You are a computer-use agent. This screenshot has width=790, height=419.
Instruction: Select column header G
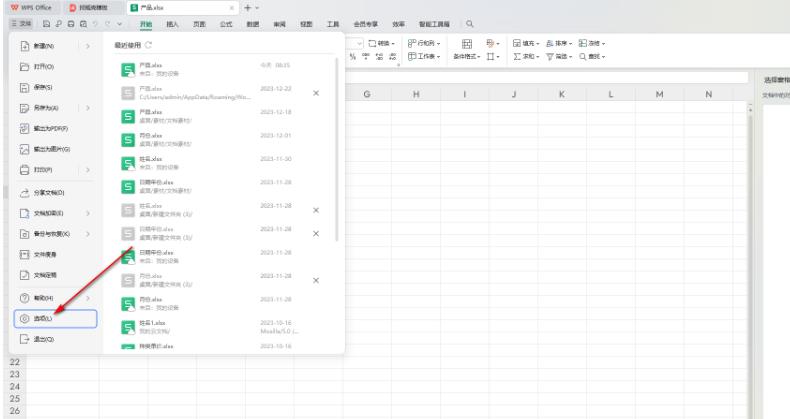367,94
